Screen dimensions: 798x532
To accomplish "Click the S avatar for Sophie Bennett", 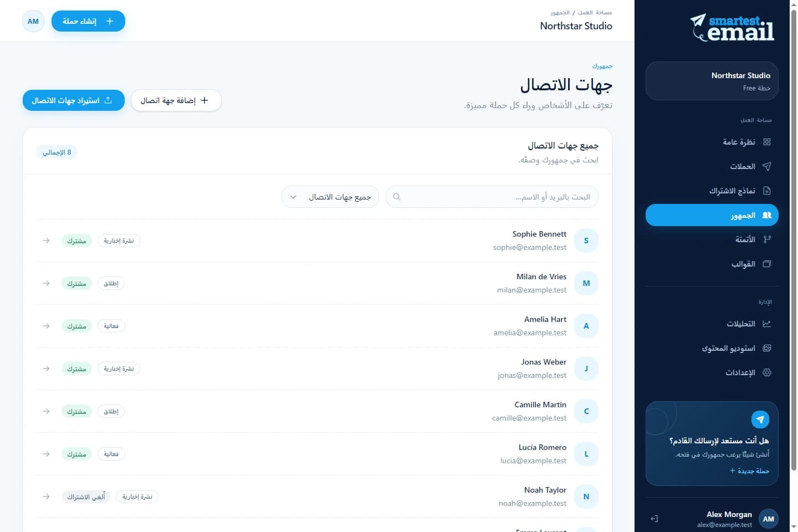I will (586, 241).
